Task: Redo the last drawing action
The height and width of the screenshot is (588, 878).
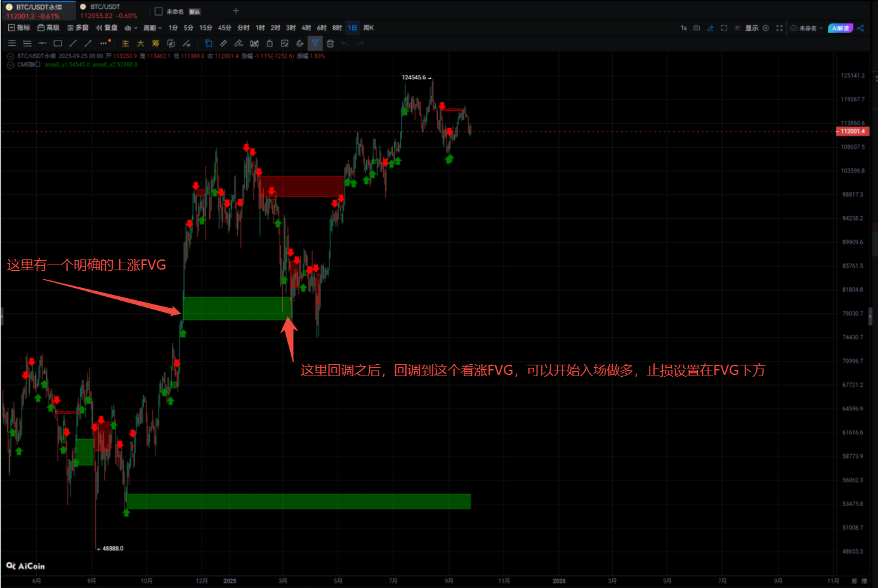Action: click(360, 44)
